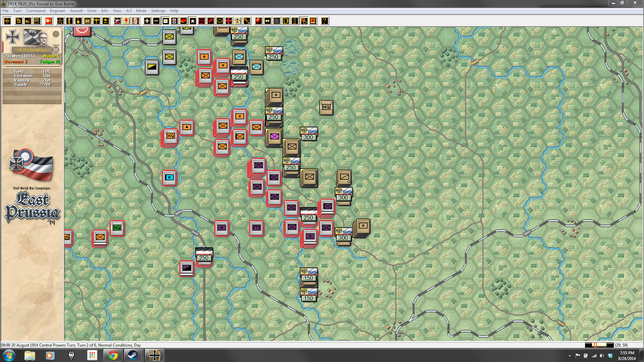This screenshot has height=362, width=644.
Task: Click the red crosshair circle icon
Action: (202, 21)
